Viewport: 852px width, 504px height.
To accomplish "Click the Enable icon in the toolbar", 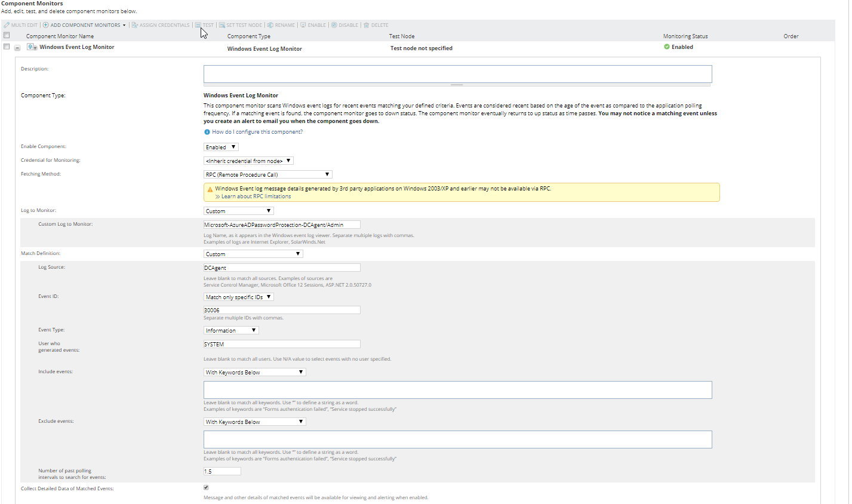I will point(303,25).
